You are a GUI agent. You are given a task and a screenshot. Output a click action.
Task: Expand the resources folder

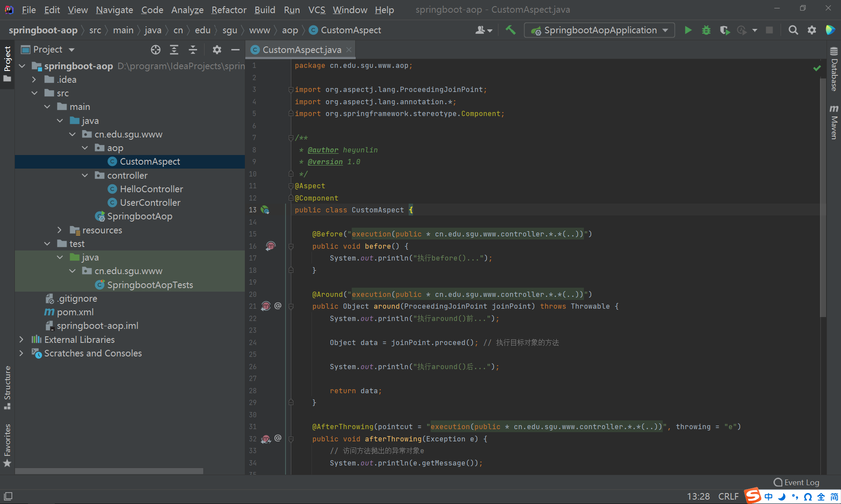pos(60,230)
